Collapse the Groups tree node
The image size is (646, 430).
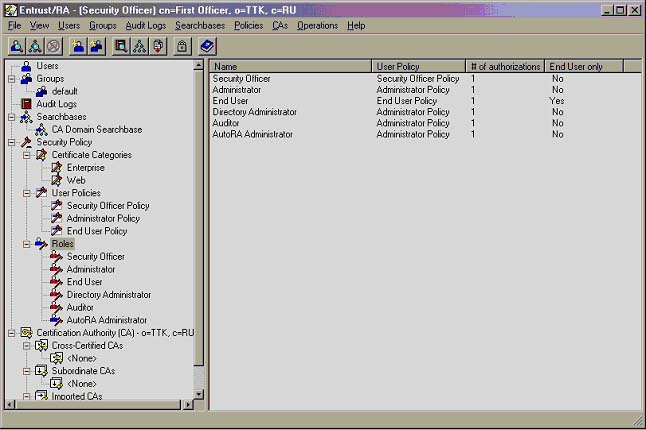point(12,79)
